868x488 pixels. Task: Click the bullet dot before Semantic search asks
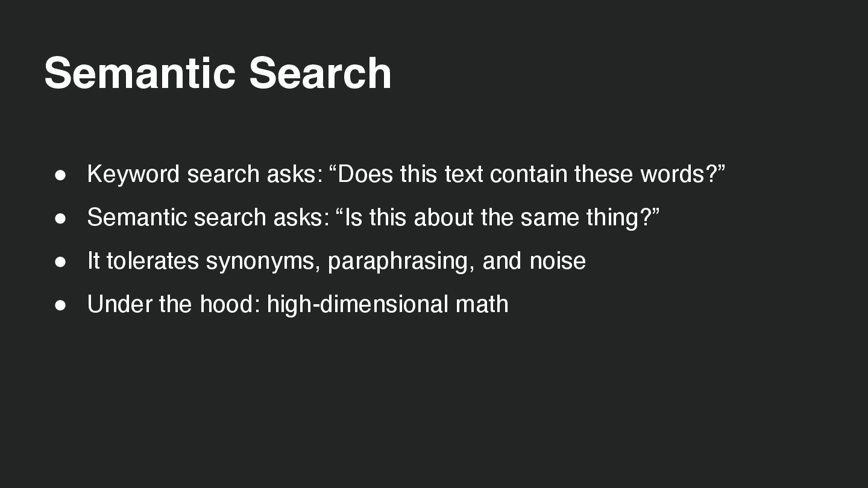[60, 219]
